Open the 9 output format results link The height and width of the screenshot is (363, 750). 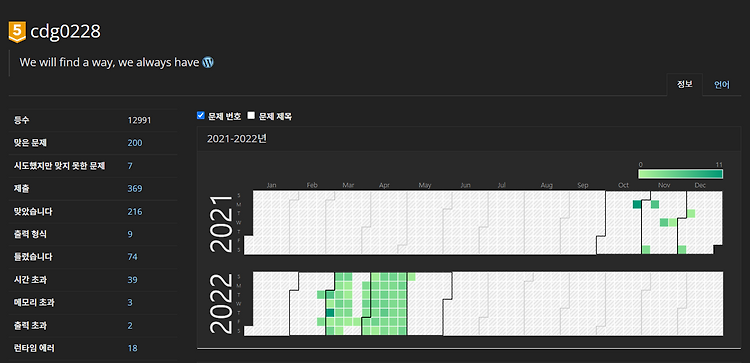pos(130,234)
